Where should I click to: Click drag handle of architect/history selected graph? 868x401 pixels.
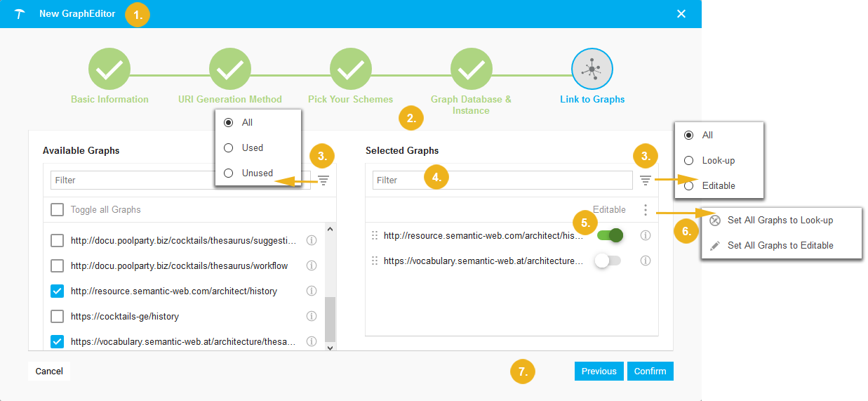(x=375, y=236)
